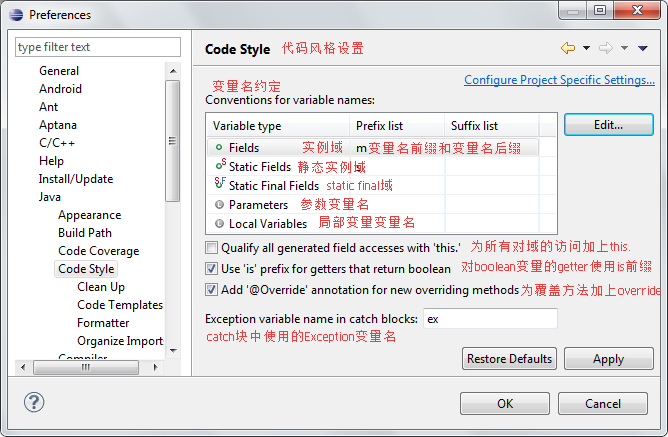Select the Fields row icon
This screenshot has height=437, width=668.
(219, 147)
